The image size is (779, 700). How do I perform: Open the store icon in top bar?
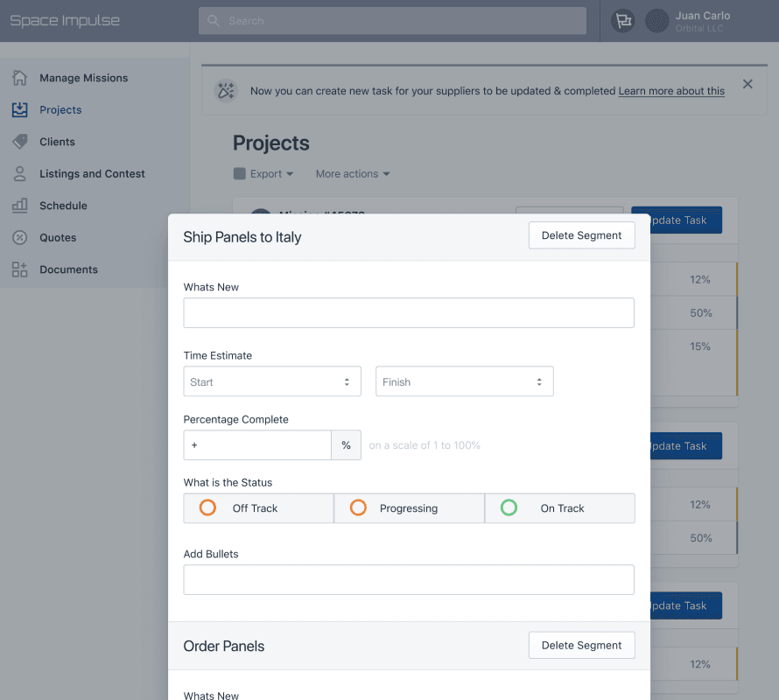point(622,21)
